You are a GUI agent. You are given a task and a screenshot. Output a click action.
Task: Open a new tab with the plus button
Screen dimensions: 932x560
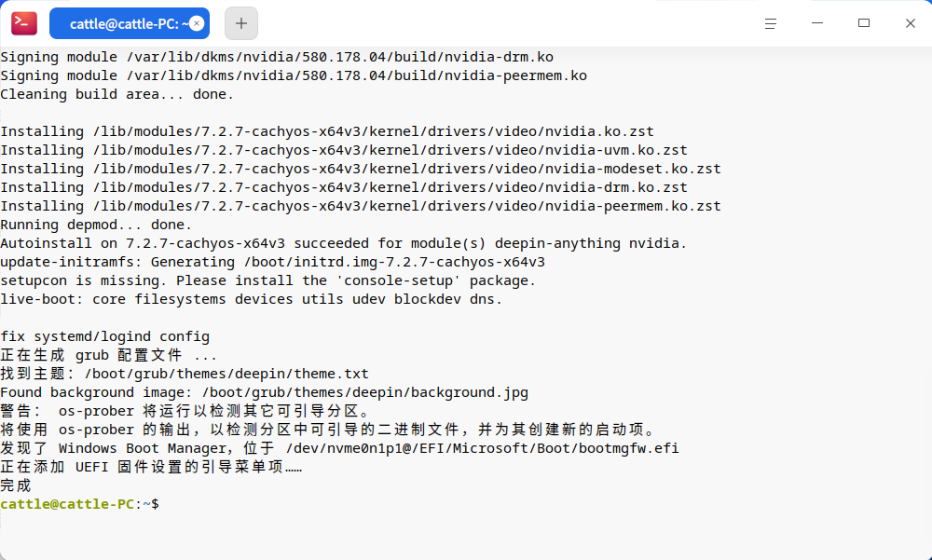coord(240,23)
